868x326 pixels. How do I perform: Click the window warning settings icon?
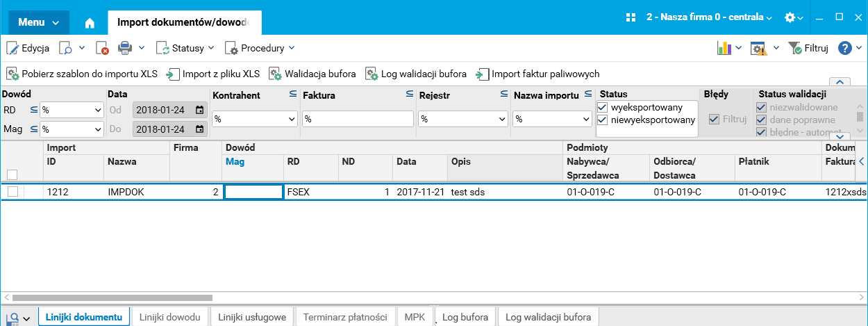(758, 48)
